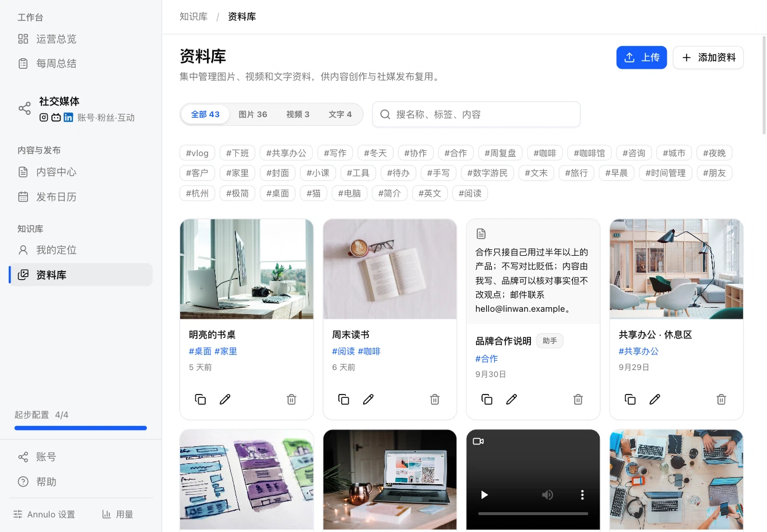Mute the video preview volume icon
Screen dimensions: 767x532
coord(547,495)
